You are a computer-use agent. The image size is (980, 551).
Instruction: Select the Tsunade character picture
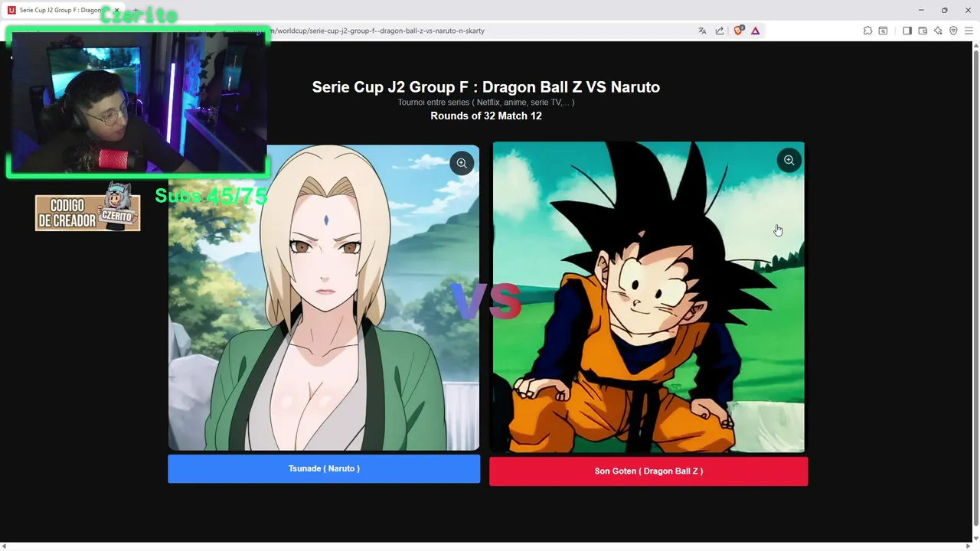click(324, 297)
